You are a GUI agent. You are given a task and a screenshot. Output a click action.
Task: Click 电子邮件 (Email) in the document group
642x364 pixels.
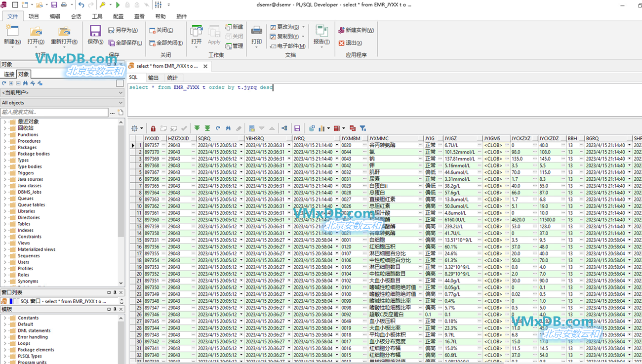287,46
